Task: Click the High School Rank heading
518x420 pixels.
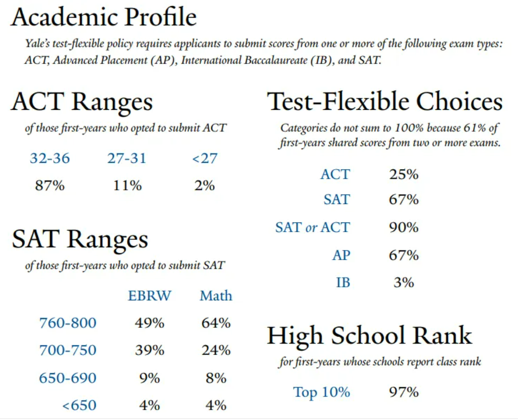Action: [369, 336]
